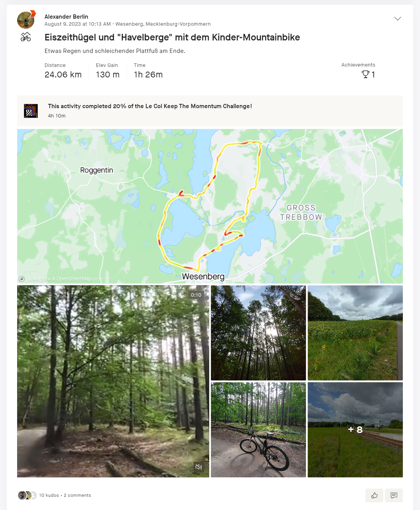
Task: Open the activity title Eiszeithügel und Havelberge
Action: click(172, 37)
